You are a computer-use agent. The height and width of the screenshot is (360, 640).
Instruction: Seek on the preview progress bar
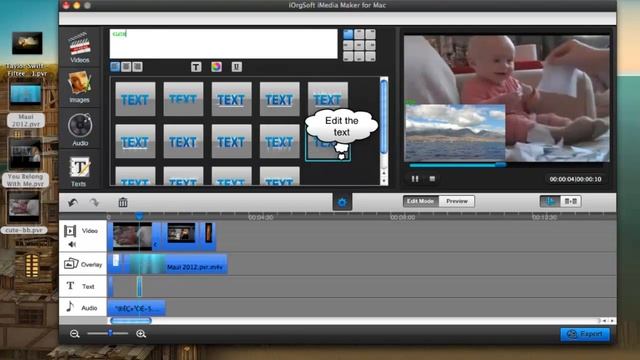507,165
